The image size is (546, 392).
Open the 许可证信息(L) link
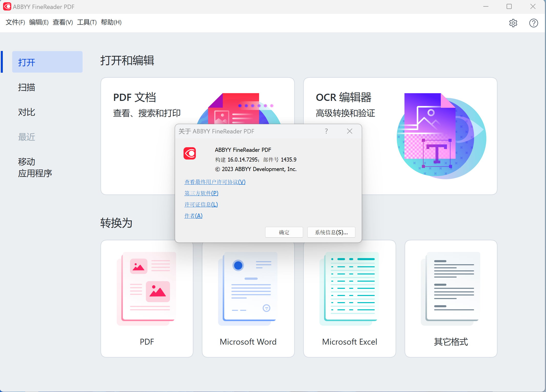(x=201, y=205)
